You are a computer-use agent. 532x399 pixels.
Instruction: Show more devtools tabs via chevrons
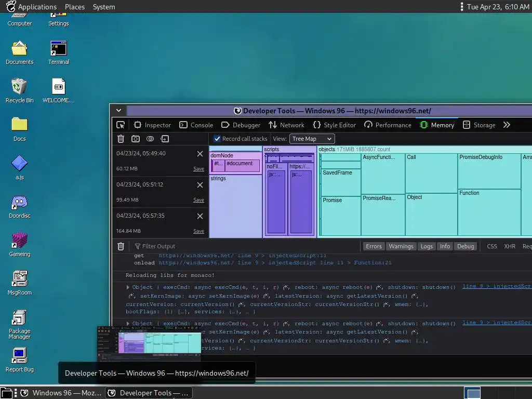coord(507,125)
